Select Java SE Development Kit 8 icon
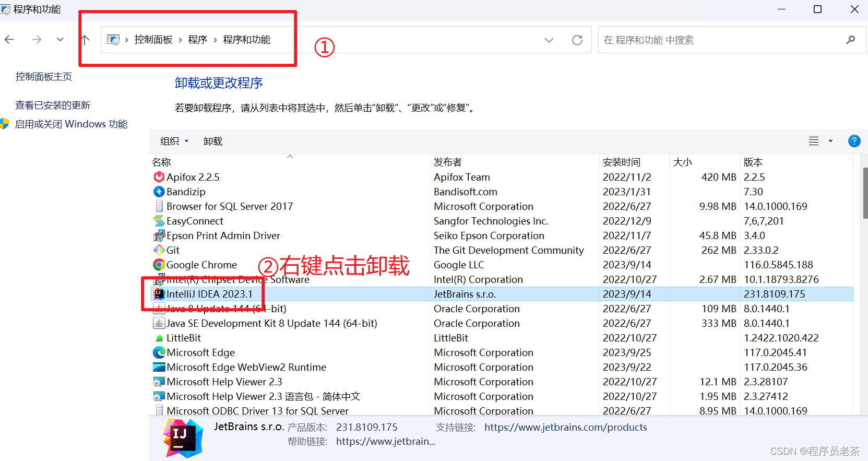This screenshot has height=461, width=868. tap(159, 323)
